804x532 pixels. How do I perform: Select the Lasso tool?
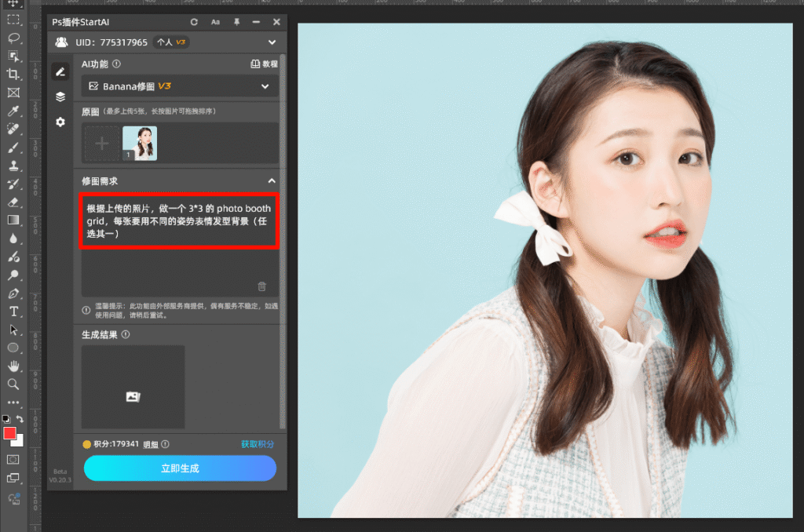click(x=13, y=38)
